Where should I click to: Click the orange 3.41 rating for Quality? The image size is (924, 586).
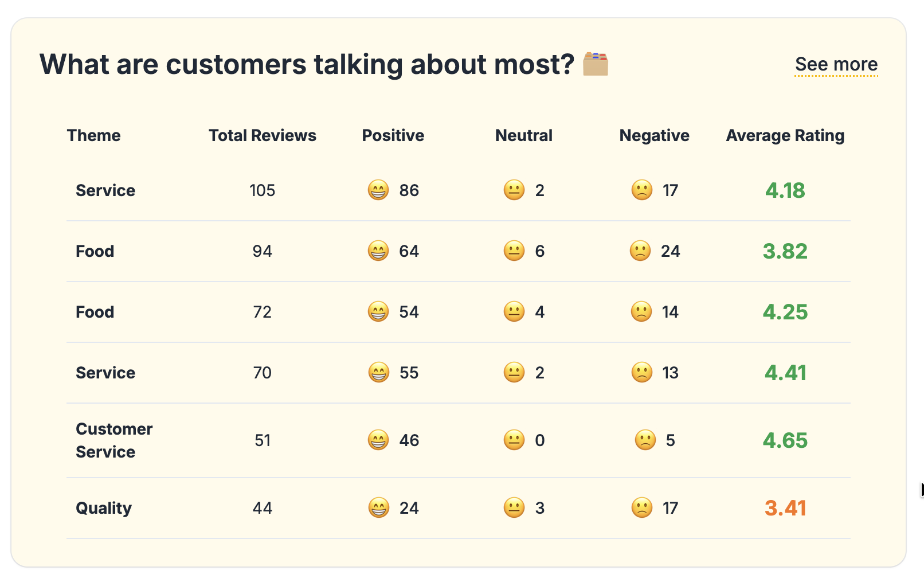pos(785,507)
